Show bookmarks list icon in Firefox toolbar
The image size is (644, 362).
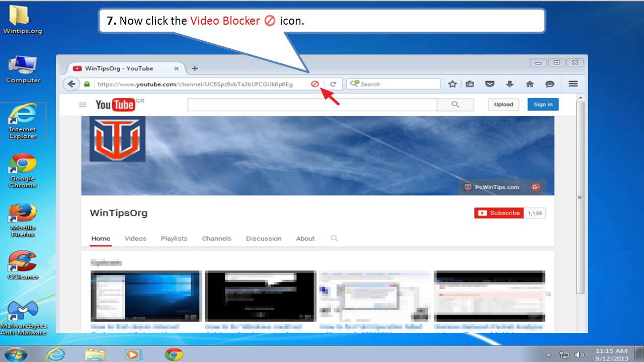[470, 84]
